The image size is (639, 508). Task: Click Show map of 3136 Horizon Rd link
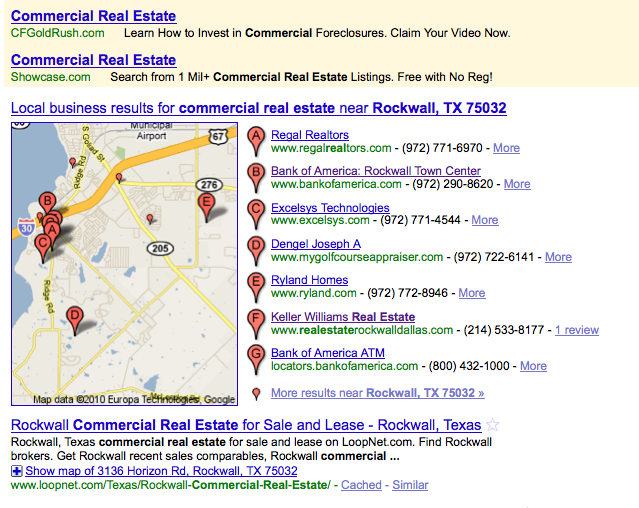pyautogui.click(x=161, y=471)
